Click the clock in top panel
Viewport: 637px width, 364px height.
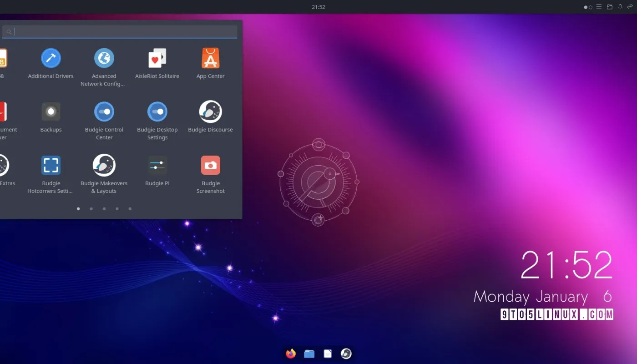tap(318, 7)
